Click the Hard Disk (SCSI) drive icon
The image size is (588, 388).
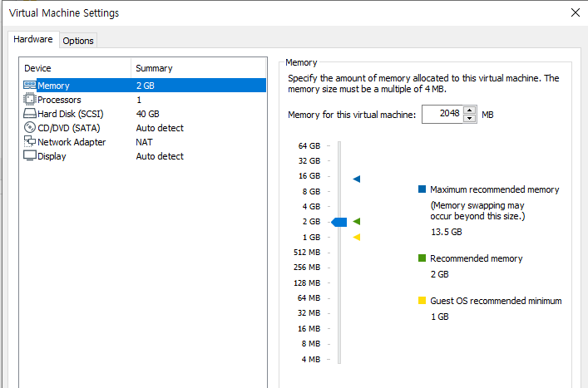click(30, 114)
